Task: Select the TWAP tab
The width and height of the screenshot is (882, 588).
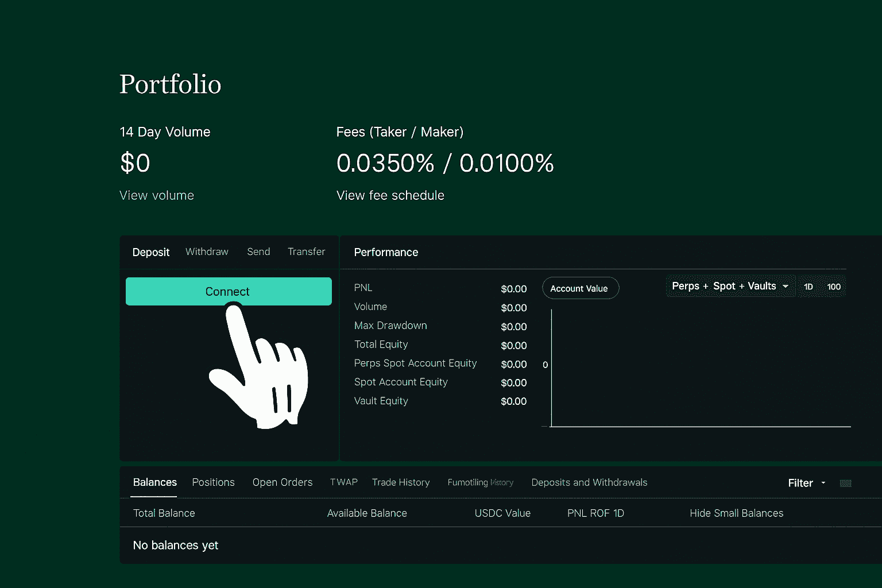Action: coord(343,482)
